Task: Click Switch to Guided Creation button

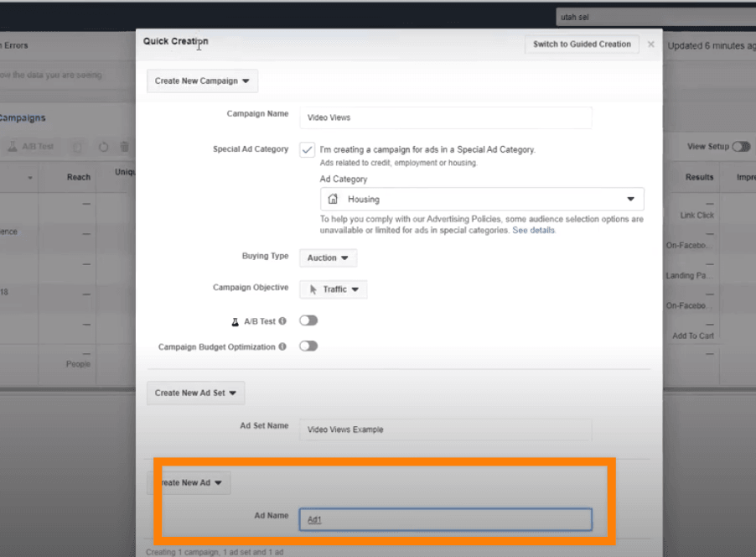Action: [x=582, y=44]
